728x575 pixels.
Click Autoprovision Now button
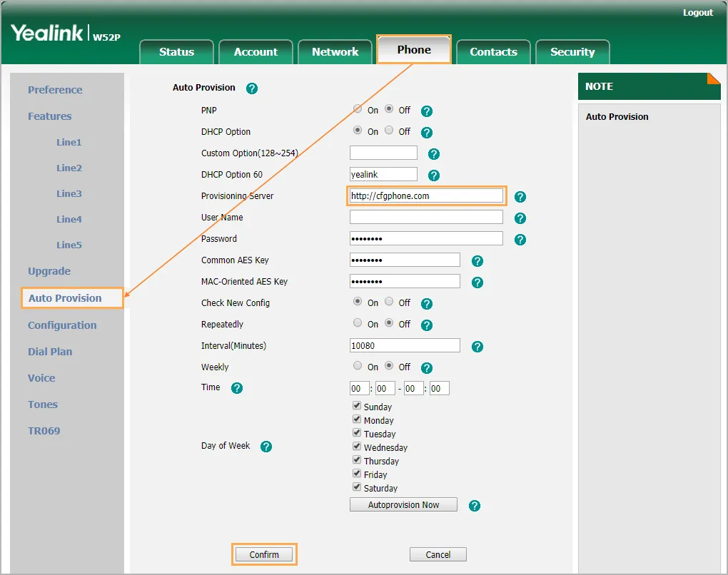[x=403, y=505]
